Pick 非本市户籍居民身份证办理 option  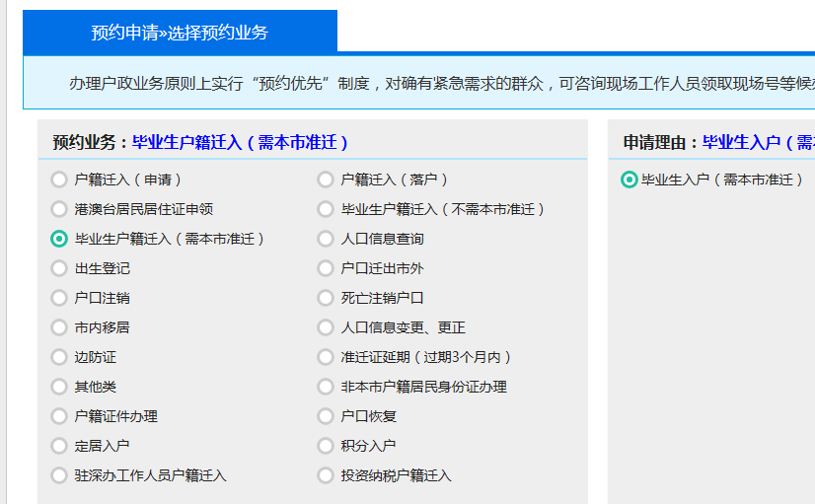tap(326, 387)
